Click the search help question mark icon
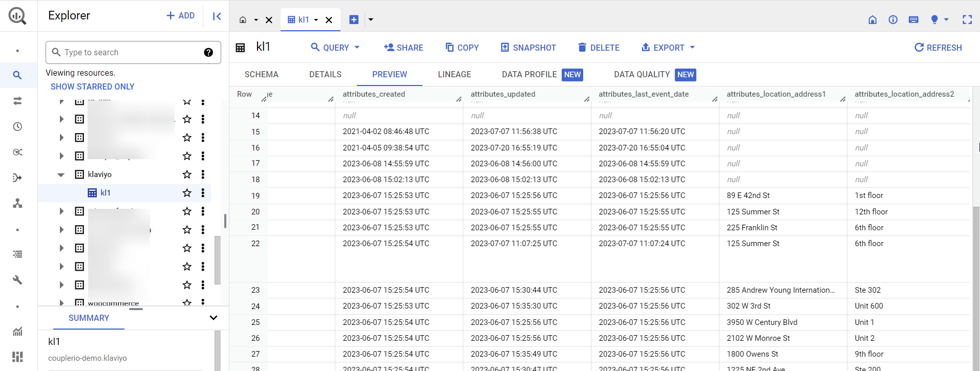The height and width of the screenshot is (371, 980). [x=208, y=52]
